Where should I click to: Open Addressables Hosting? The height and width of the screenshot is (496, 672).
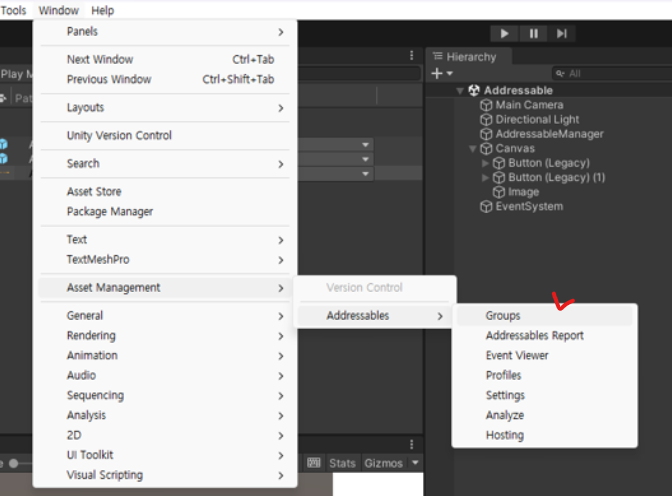pyautogui.click(x=544, y=436)
